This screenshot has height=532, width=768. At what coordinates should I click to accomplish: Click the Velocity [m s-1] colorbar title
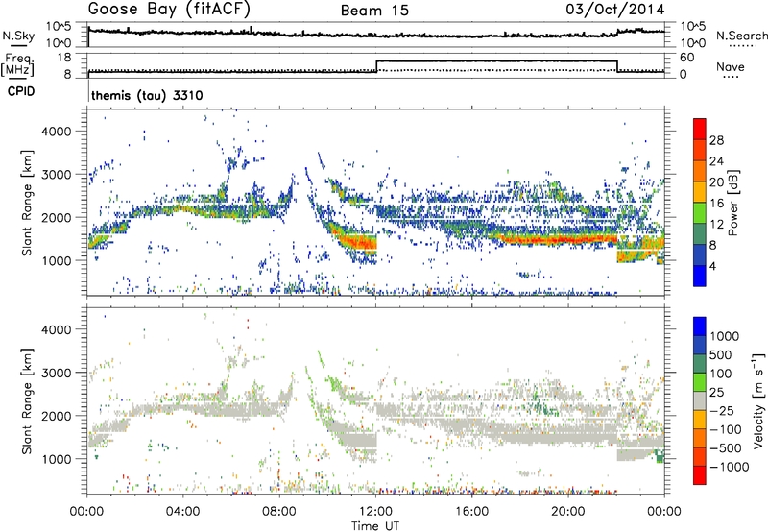click(758, 399)
